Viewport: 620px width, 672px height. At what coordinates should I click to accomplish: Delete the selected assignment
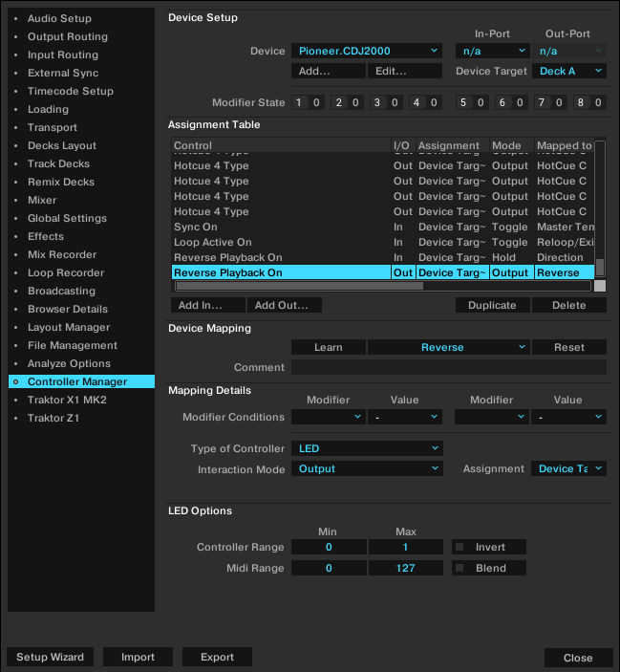tap(568, 306)
